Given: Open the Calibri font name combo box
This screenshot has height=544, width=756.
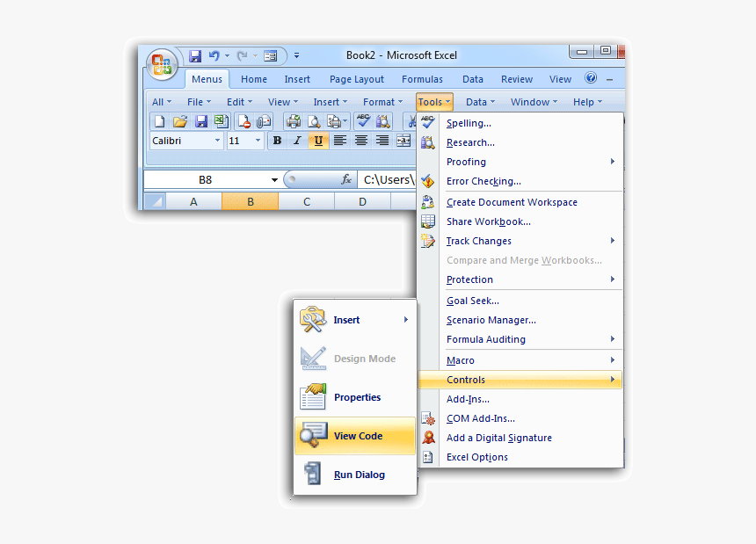Looking at the screenshot, I should [186, 141].
